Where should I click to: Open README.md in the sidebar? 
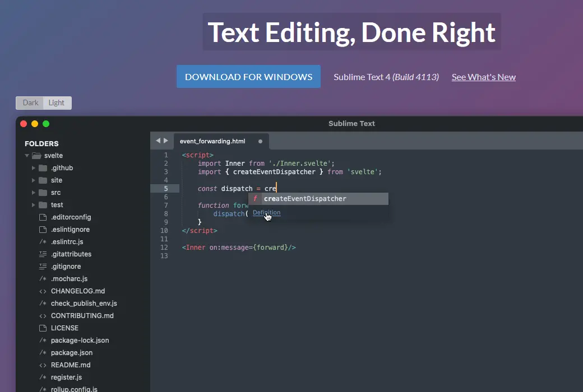tap(71, 365)
